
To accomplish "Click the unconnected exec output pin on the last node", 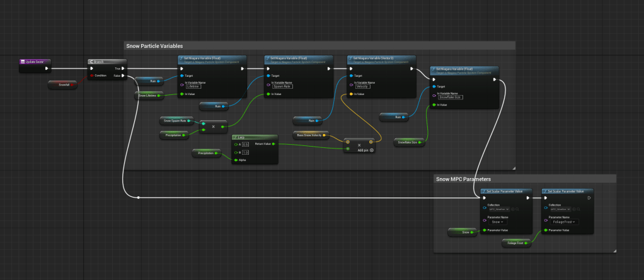I will (x=589, y=198).
